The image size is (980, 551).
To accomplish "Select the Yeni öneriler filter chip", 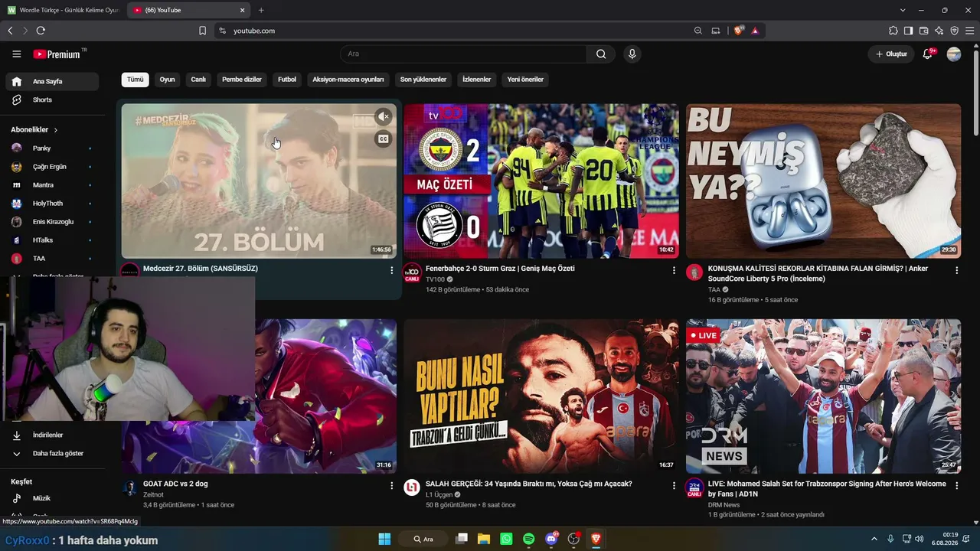I will point(525,80).
